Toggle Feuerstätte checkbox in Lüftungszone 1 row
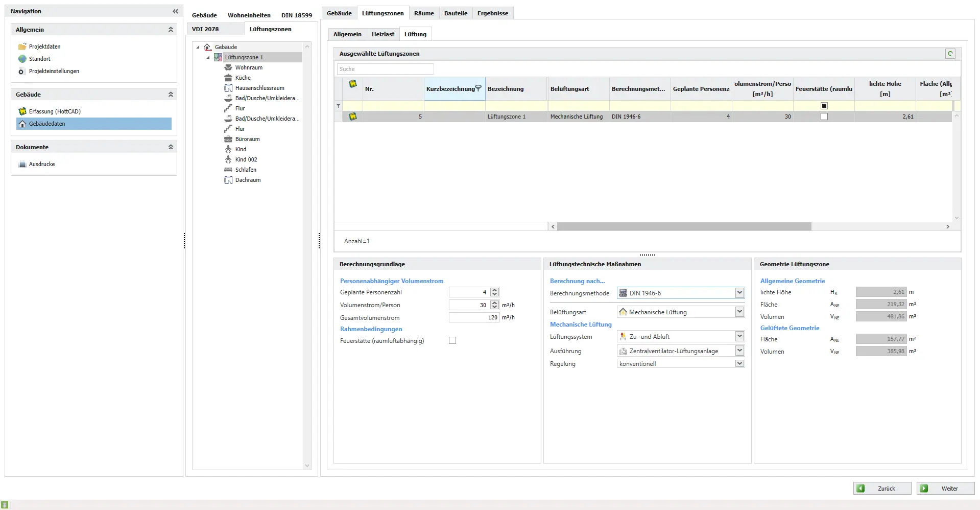Image resolution: width=980 pixels, height=510 pixels. (x=824, y=117)
